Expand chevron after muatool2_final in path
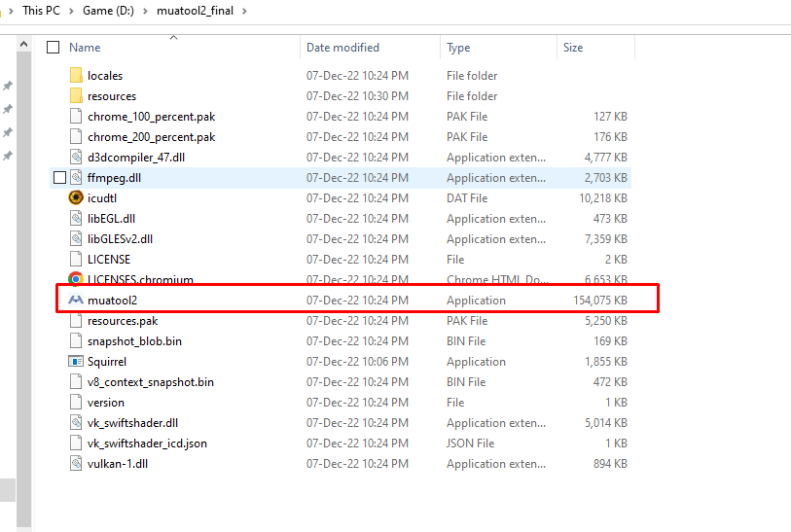791x532 pixels. point(256,11)
